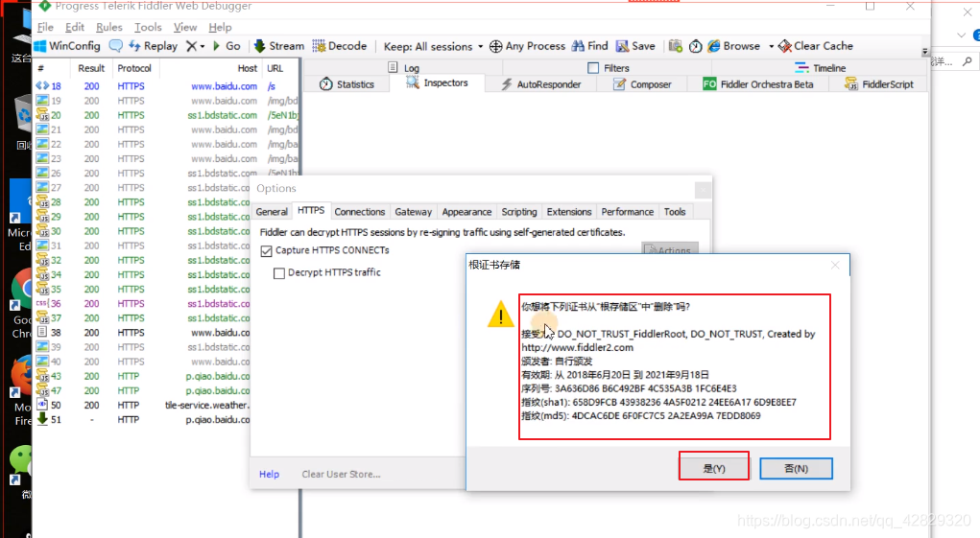The image size is (980, 538).
Task: Sort sessions by Result column header
Action: pyautogui.click(x=91, y=69)
